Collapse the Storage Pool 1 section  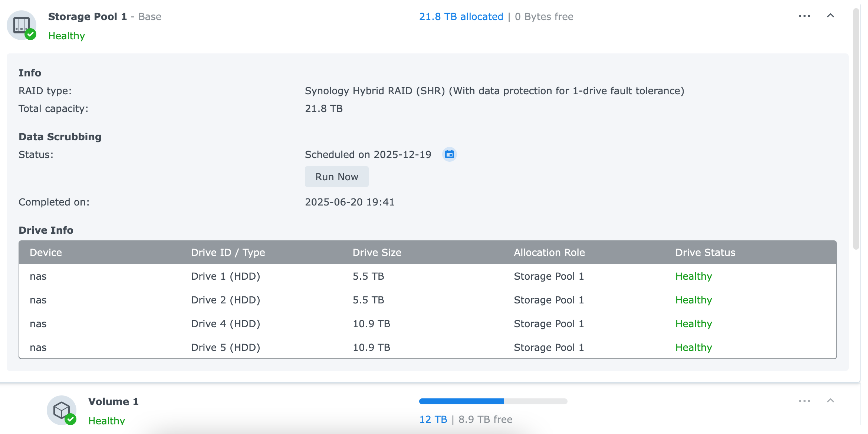[831, 16]
